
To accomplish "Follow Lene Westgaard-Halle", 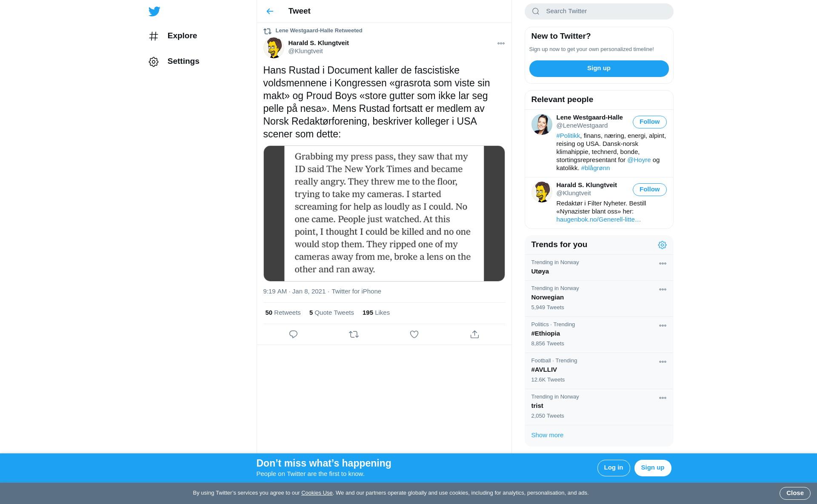I will coord(649,122).
